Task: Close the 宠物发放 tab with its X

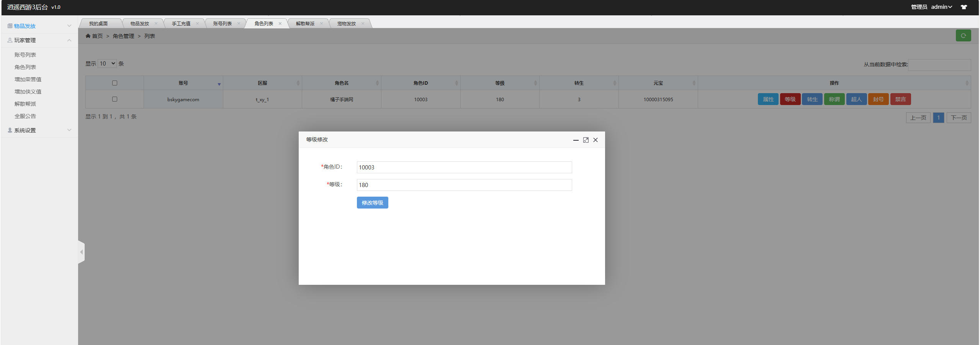Action: coord(363,24)
